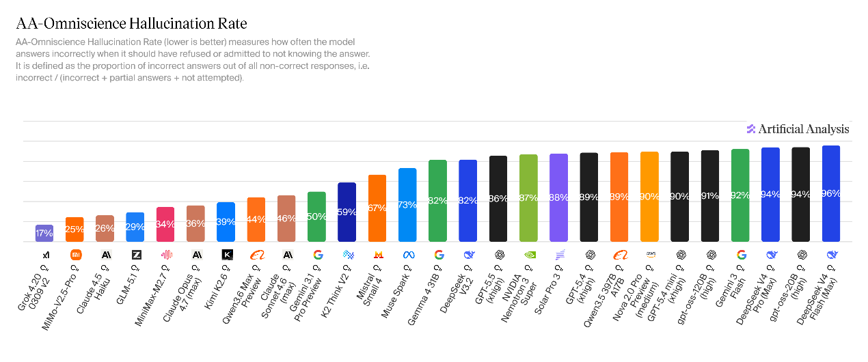Select the Claude 4.5 Haiku 26% bar
This screenshot has height=362, width=868.
pos(105,228)
